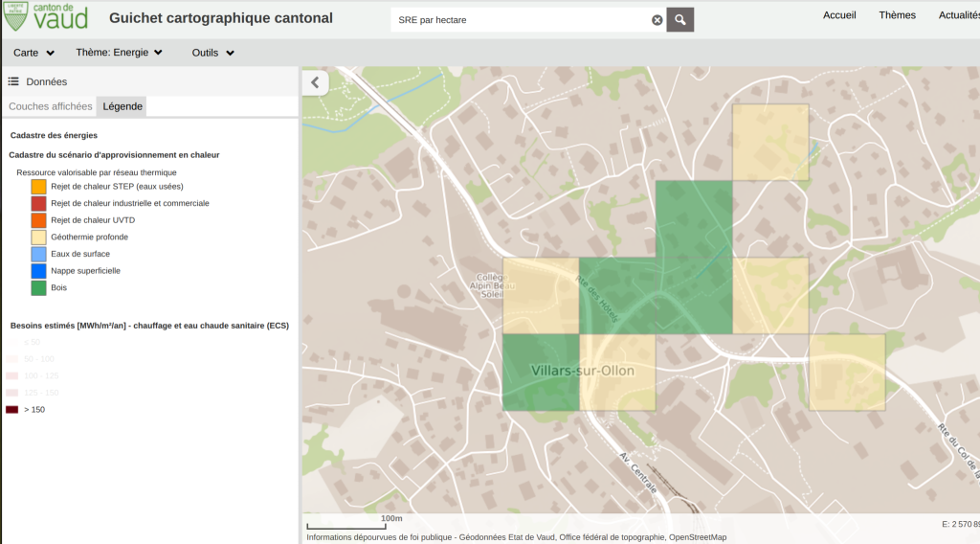Click the Villars-sur-Ollon map label
The image size is (980, 544).
tap(582, 371)
